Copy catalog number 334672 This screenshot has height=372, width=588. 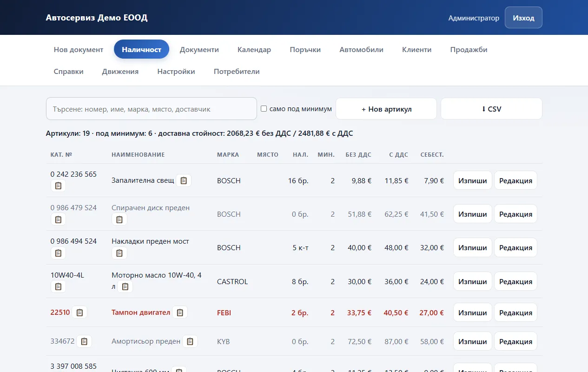click(x=84, y=341)
